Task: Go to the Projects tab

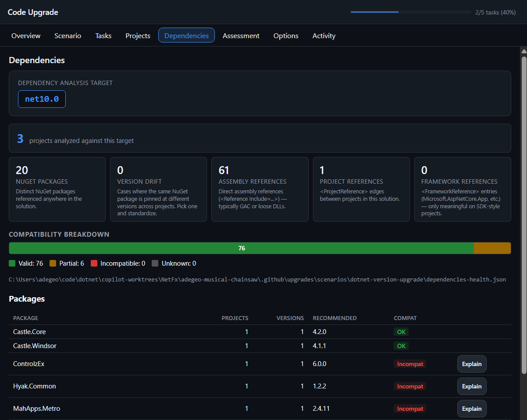Action: (138, 36)
